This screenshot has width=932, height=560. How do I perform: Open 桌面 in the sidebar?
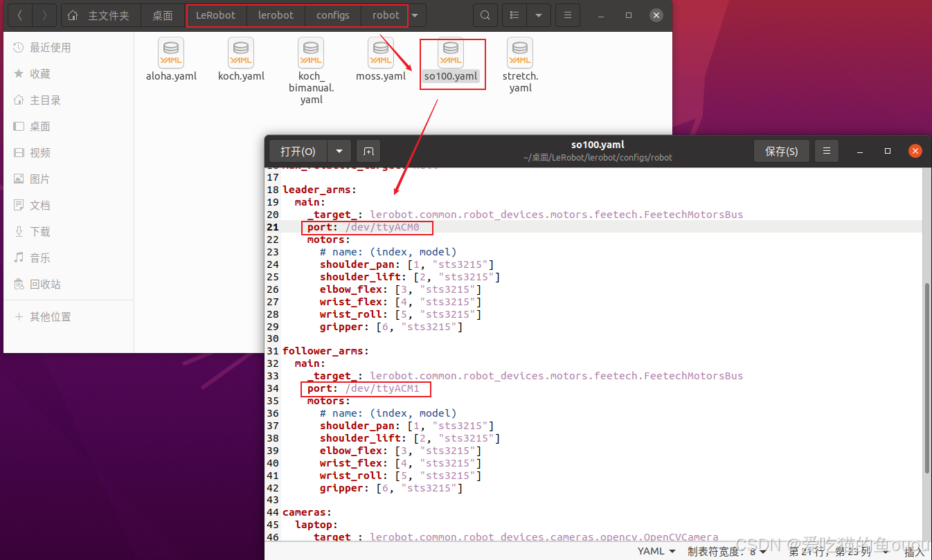[69, 126]
